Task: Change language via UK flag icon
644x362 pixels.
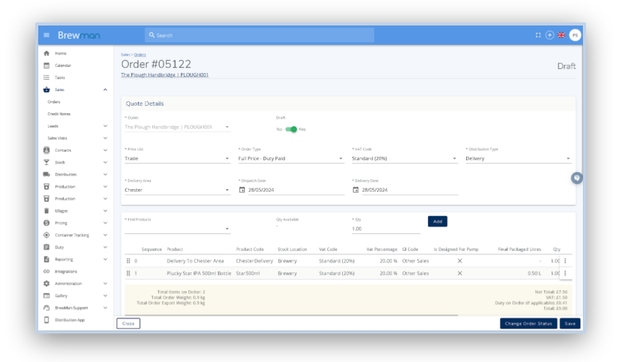Action: coord(561,36)
